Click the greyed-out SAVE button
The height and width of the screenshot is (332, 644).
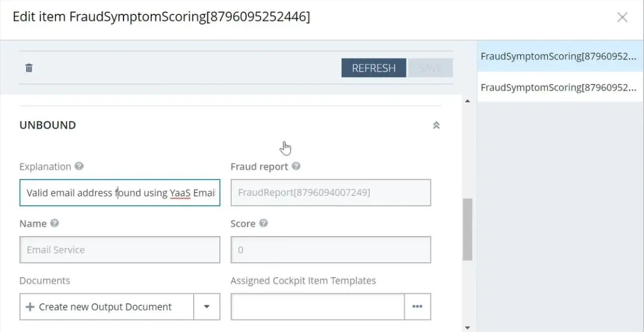pos(430,68)
